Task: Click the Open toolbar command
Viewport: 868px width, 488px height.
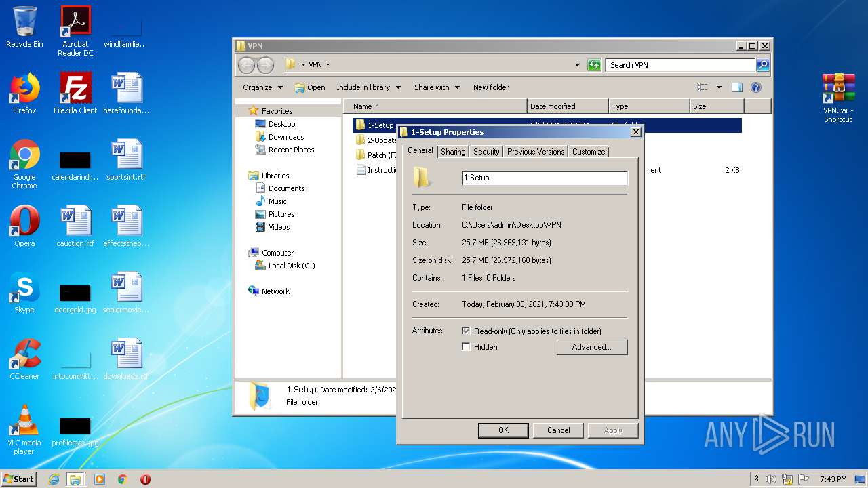Action: click(x=310, y=87)
